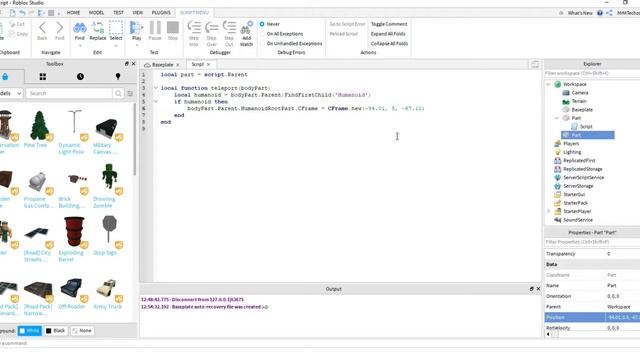This screenshot has width=640, height=360.
Task: Click the Copy icon in Clipboard
Action: 11,34
